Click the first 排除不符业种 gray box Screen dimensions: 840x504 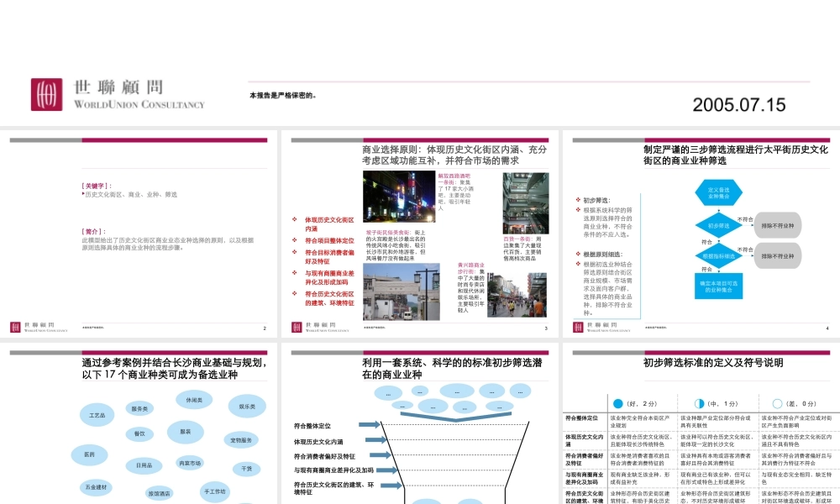pyautogui.click(x=777, y=226)
